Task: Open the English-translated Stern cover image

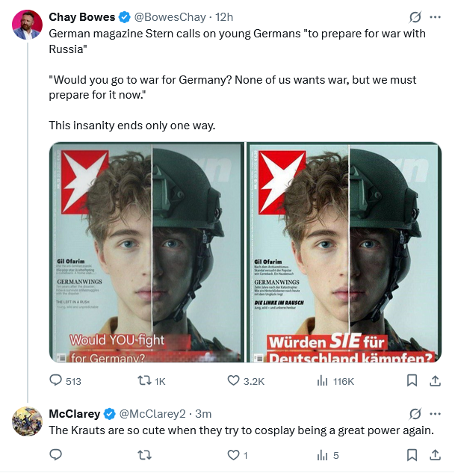Action: pyautogui.click(x=146, y=253)
